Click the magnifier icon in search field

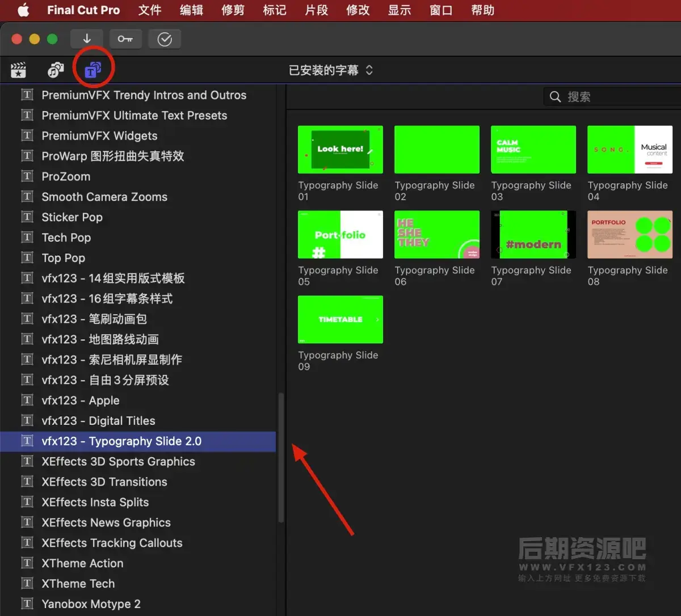pyautogui.click(x=556, y=97)
